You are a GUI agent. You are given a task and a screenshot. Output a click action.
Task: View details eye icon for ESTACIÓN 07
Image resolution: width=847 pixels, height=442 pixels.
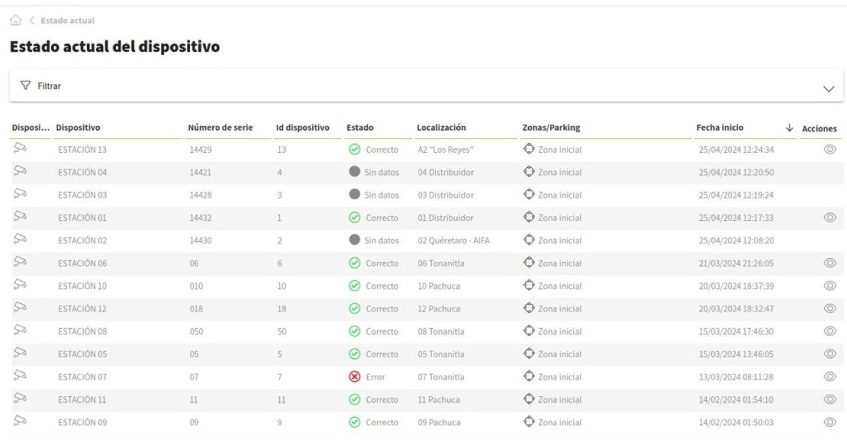829,376
